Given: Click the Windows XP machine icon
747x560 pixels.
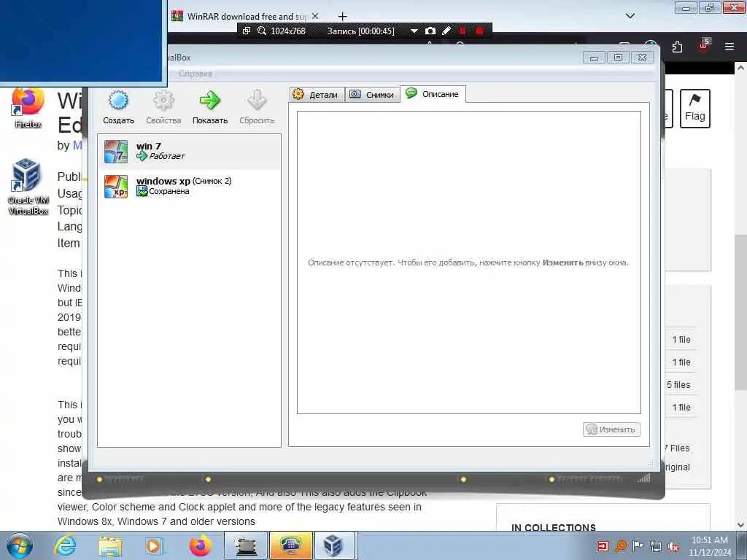Looking at the screenshot, I should [116, 186].
